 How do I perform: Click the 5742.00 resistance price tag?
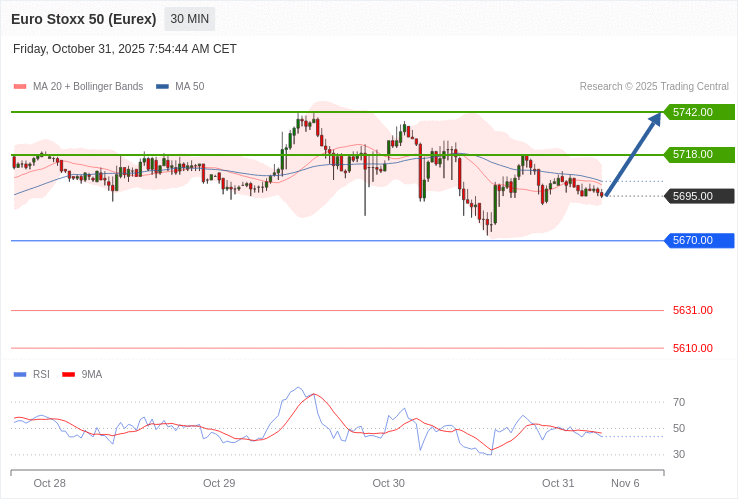699,112
